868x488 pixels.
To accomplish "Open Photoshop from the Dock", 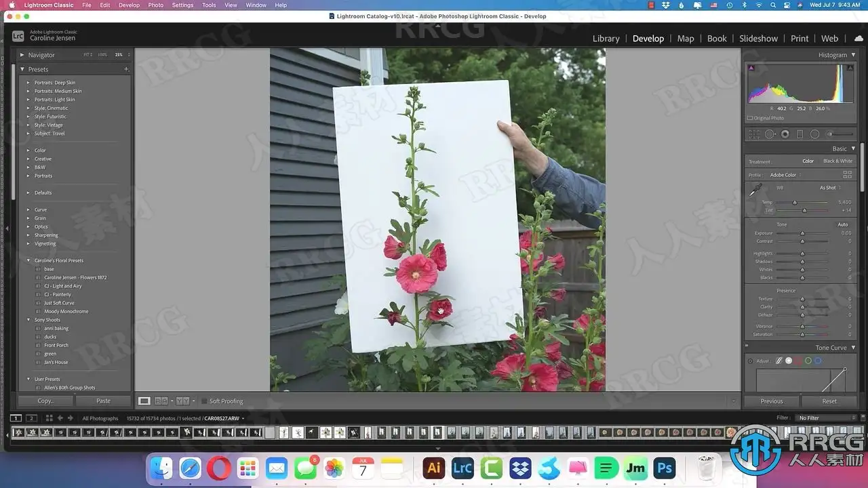I will pos(664,468).
